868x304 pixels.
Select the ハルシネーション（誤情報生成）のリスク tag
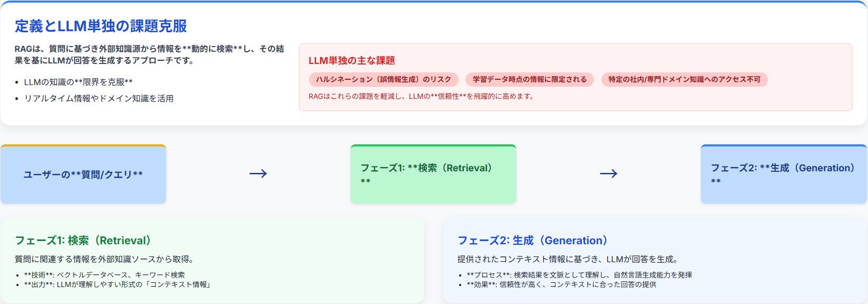pos(383,79)
